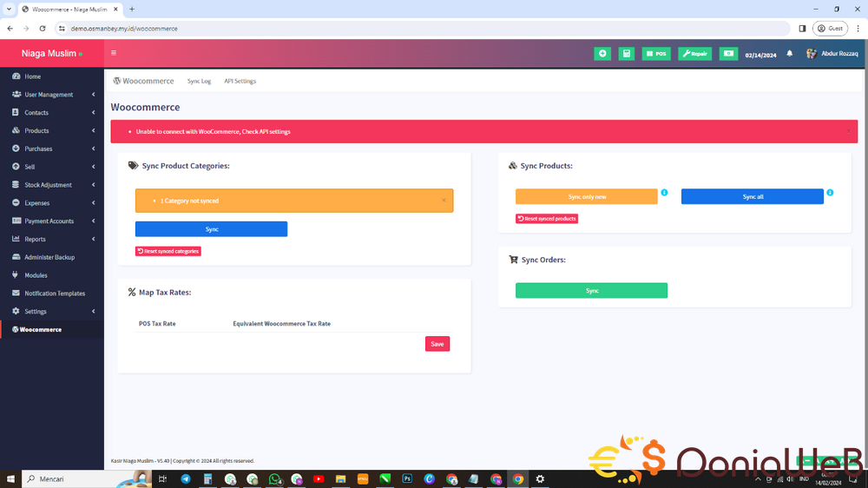The image size is (868, 488).
Task: Expand Reports sidebar menu
Action: [x=52, y=240]
